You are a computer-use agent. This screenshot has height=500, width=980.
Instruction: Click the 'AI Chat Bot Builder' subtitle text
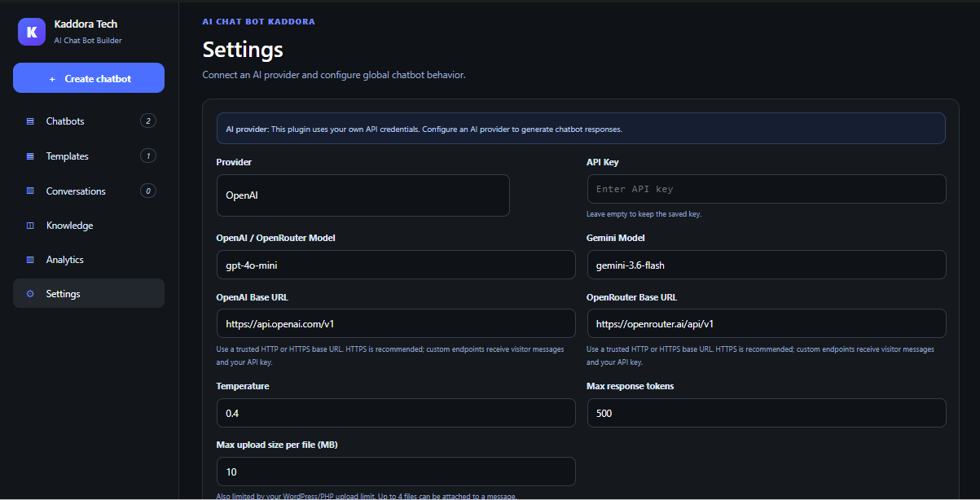click(x=88, y=41)
